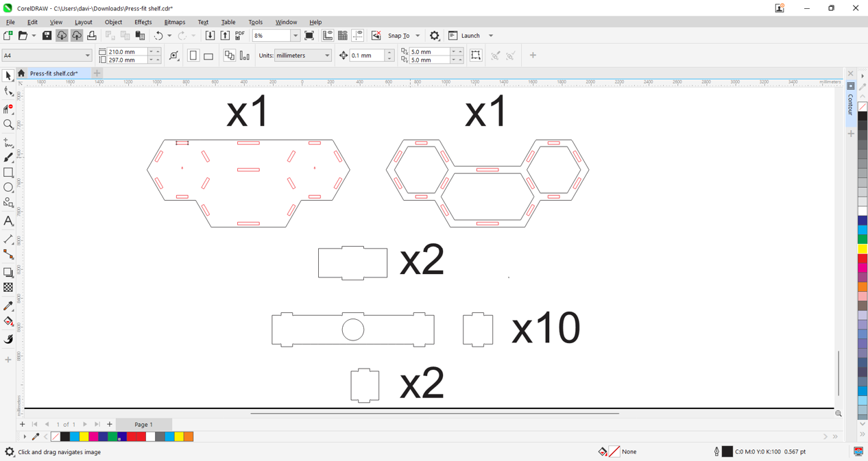868x461 pixels.
Task: Toggle Show Guidelines
Action: (x=358, y=36)
